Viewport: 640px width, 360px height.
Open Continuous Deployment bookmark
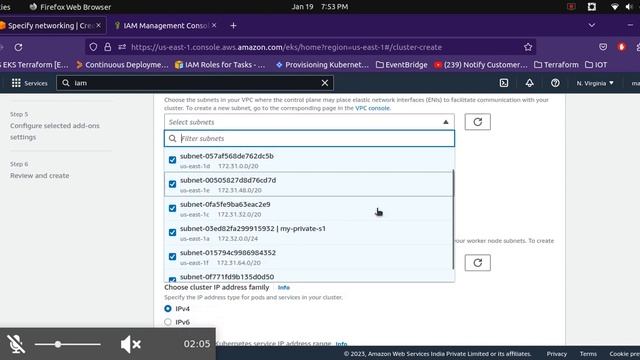pos(122,64)
